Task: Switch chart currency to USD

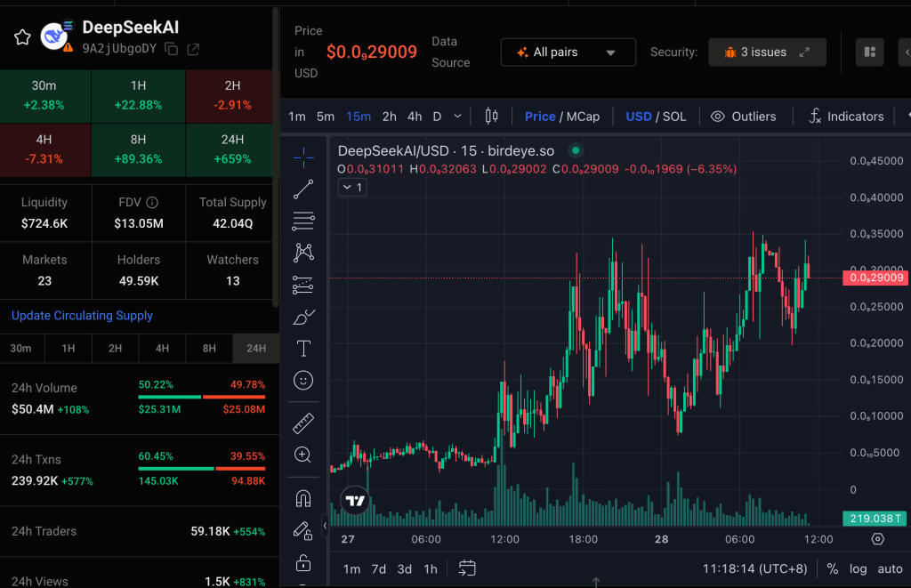Action: pos(639,117)
